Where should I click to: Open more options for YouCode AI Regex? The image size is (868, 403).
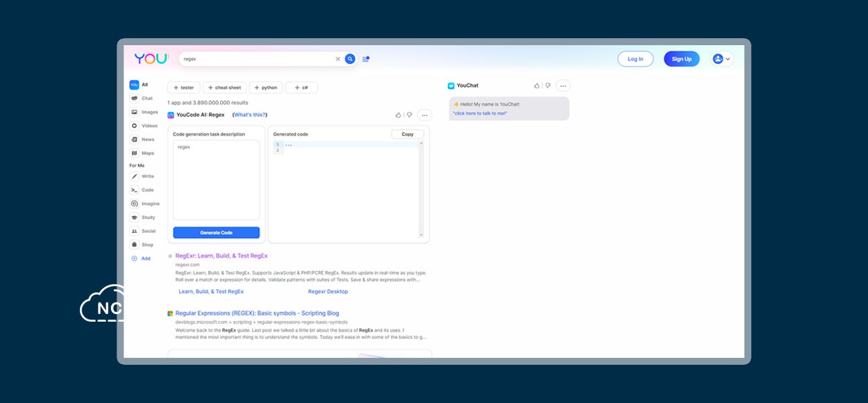pyautogui.click(x=424, y=115)
